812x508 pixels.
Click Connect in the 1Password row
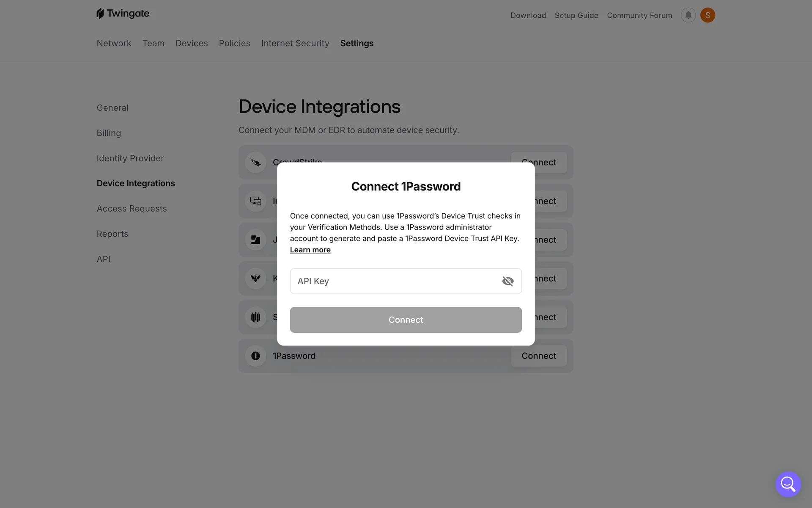538,356
